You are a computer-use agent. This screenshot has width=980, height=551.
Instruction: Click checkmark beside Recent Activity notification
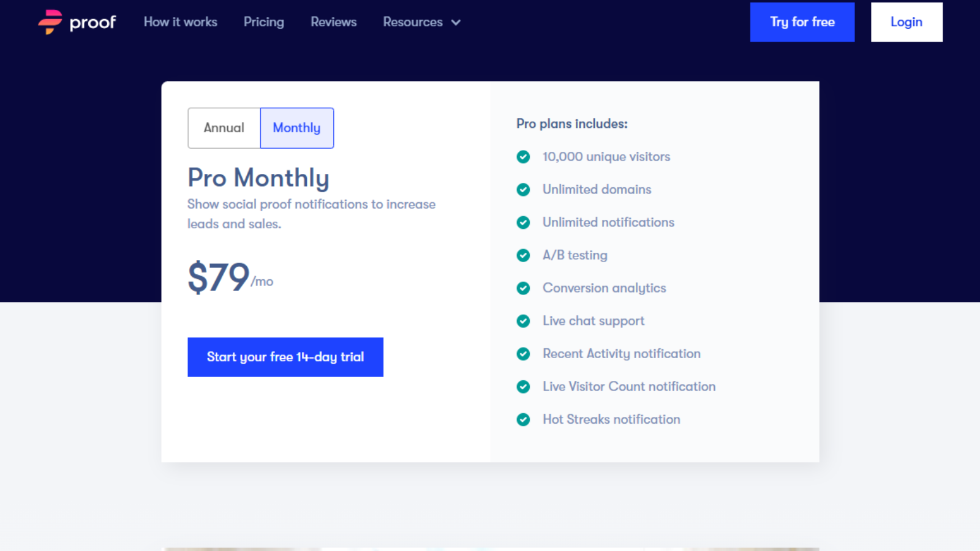(x=523, y=354)
